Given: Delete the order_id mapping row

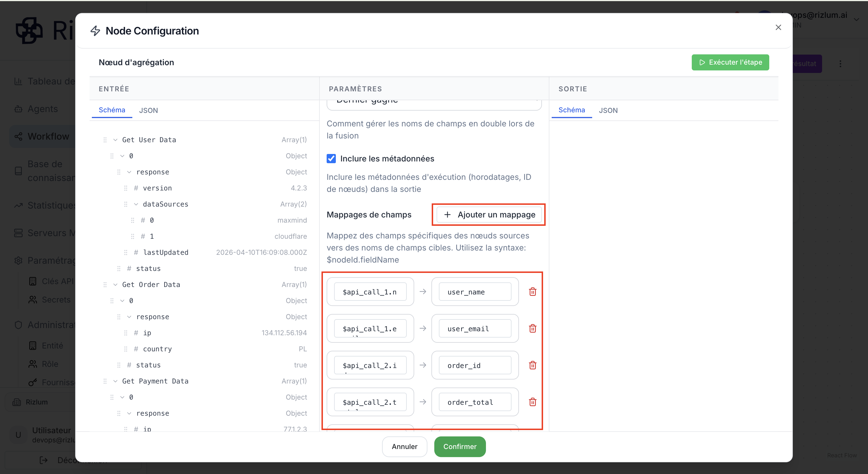Looking at the screenshot, I should tap(532, 365).
